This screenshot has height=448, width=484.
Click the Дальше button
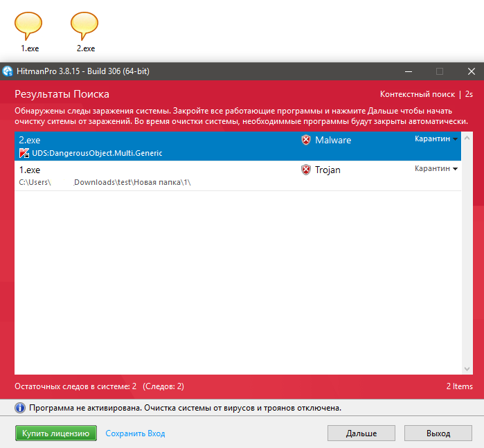coord(361,433)
